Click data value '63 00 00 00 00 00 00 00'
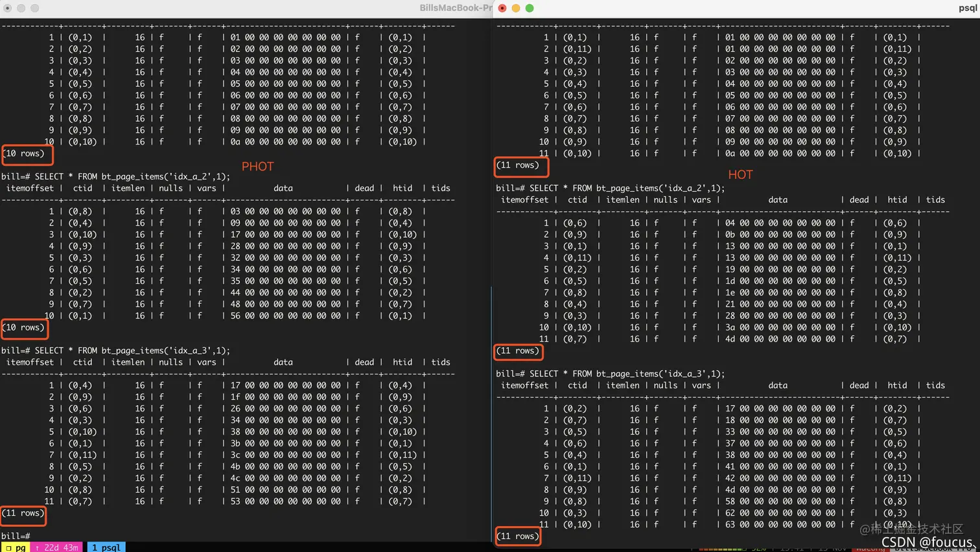This screenshot has height=552, width=980. tap(780, 525)
